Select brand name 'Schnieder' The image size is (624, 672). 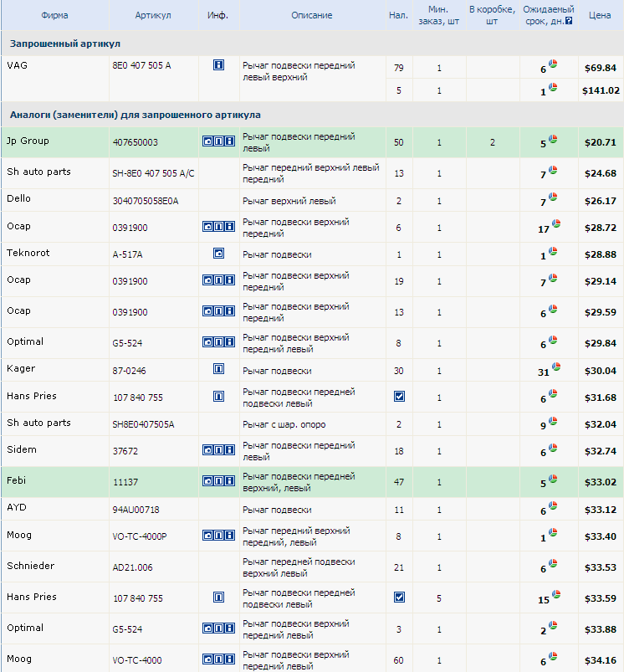tap(30, 566)
